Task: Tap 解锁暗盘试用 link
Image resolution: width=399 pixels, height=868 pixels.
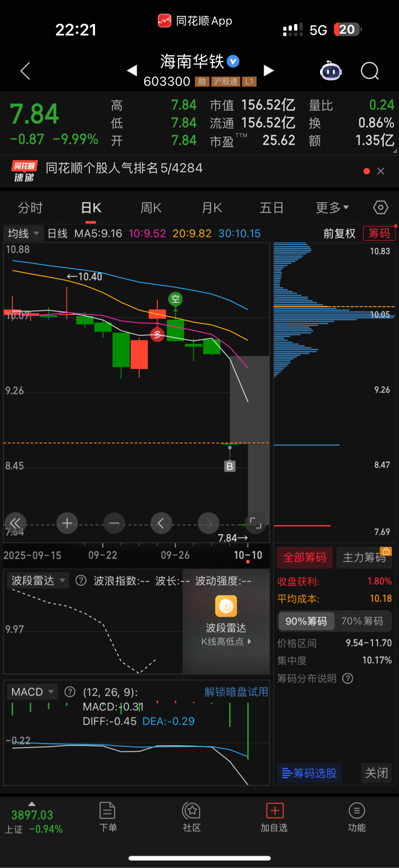Action: pos(236,692)
